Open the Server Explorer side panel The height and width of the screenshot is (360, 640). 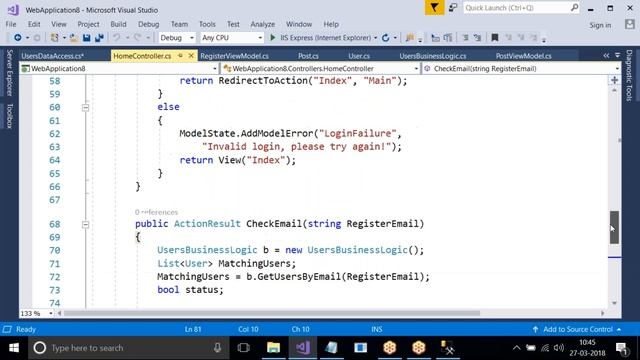tap(9, 73)
